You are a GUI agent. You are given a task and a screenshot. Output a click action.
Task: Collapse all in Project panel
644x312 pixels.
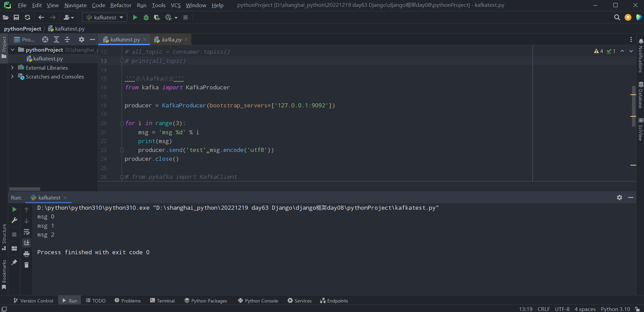pos(67,39)
